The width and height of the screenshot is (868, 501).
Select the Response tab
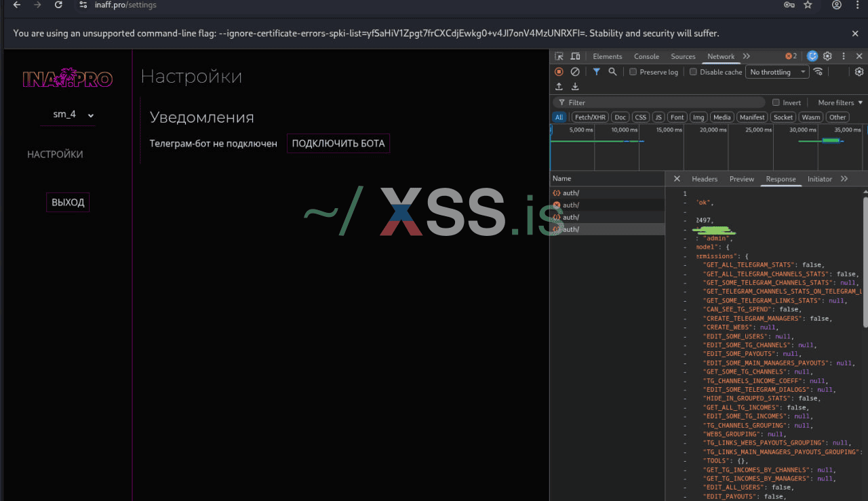pos(781,179)
